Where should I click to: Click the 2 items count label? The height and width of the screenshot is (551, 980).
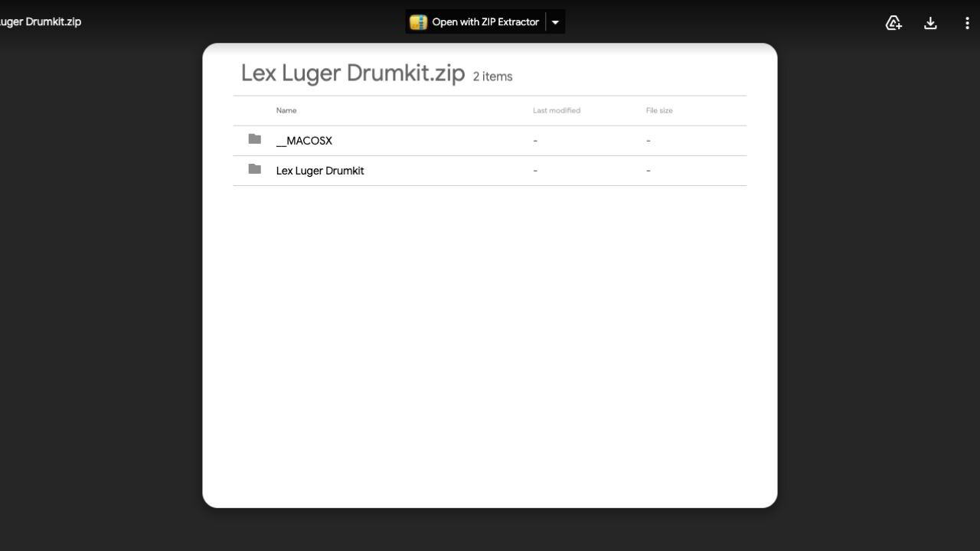(x=492, y=77)
